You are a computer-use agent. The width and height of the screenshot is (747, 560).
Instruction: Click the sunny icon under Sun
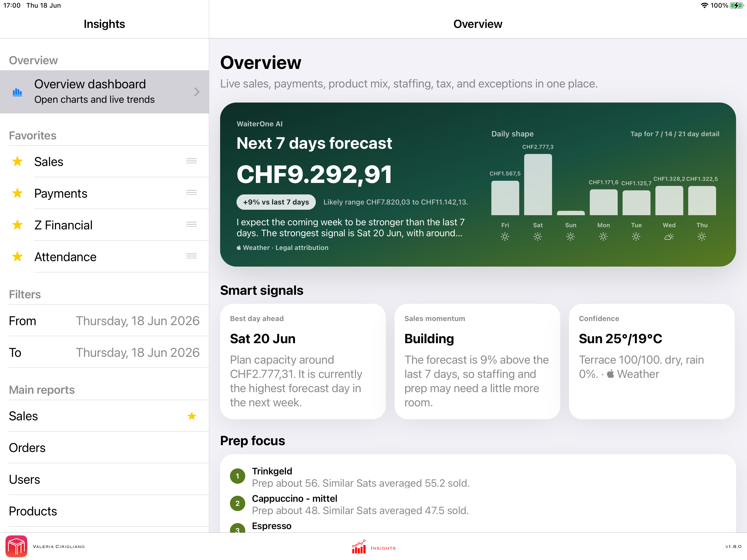570,237
